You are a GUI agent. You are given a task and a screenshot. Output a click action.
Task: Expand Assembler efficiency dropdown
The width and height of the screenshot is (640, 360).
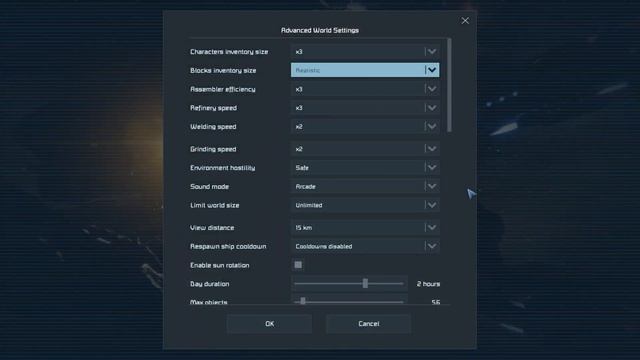[x=365, y=89]
